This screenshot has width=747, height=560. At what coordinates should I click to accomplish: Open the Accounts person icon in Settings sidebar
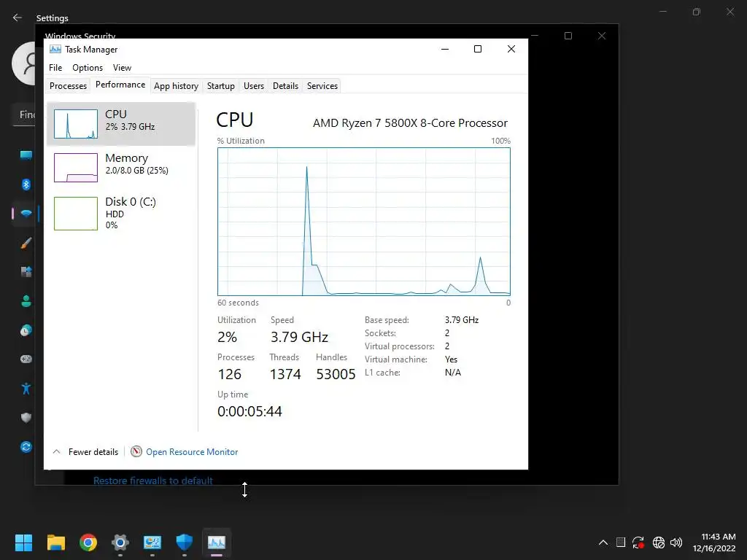[26, 301]
